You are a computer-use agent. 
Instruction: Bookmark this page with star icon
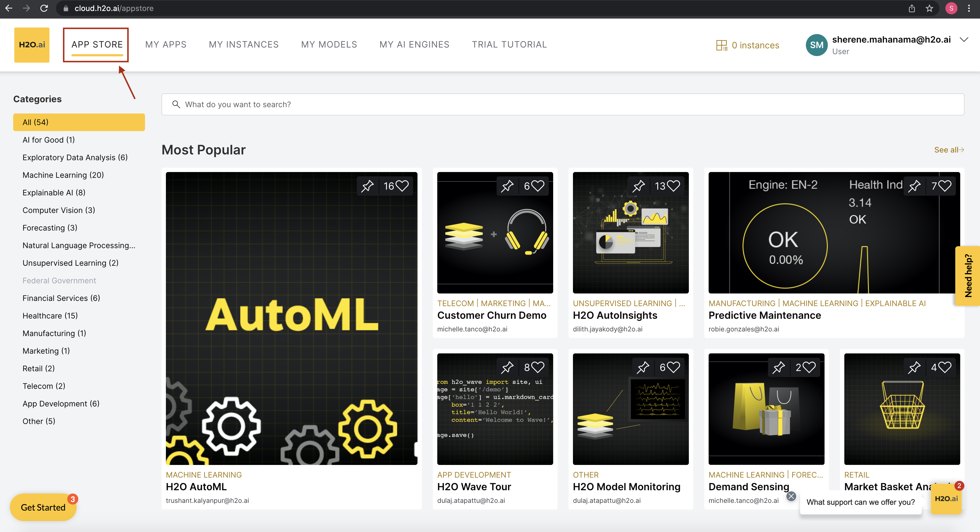tap(929, 8)
